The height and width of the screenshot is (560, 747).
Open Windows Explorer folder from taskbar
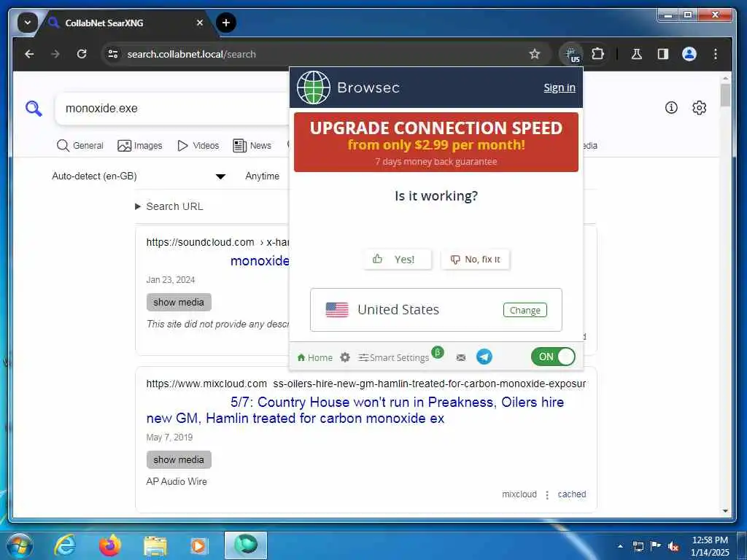[x=155, y=547]
